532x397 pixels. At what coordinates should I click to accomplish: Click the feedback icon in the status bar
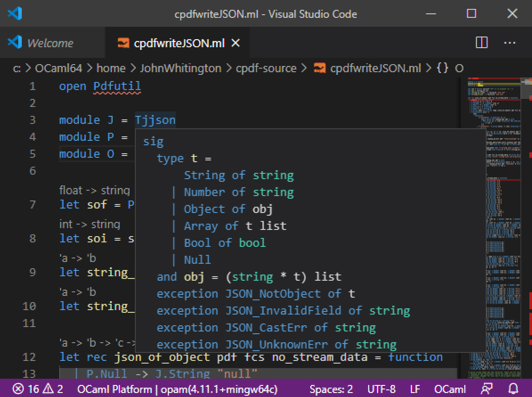(x=487, y=389)
